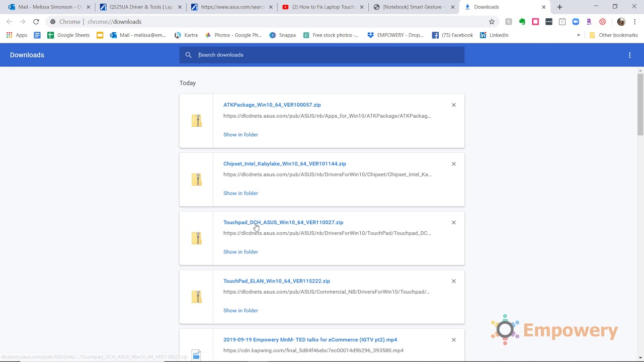Click the zip icon for Touchpad_DCH_ASUS download
644x362 pixels.
[x=196, y=238]
